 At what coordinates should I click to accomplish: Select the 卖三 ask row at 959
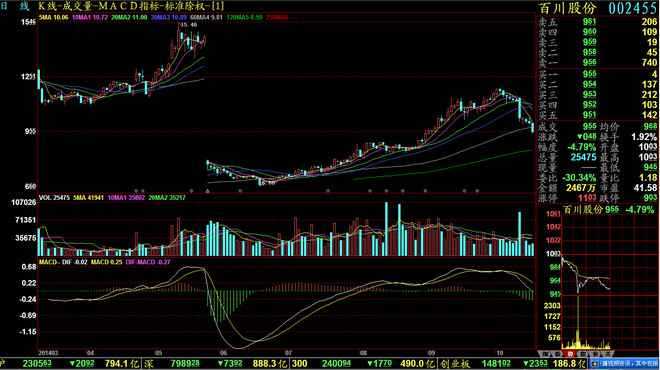click(x=598, y=42)
